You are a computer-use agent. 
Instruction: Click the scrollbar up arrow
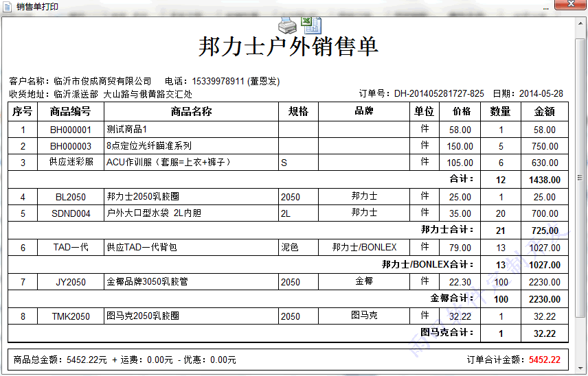pyautogui.click(x=580, y=23)
